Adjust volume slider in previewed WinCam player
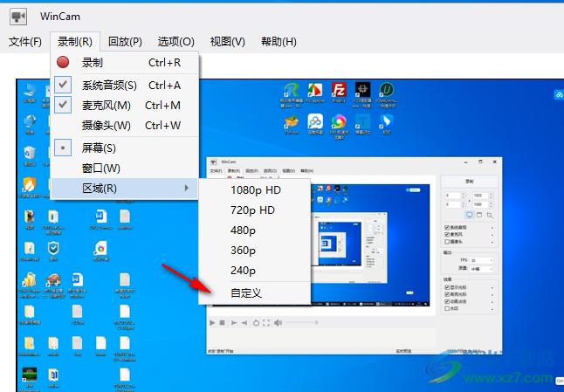 (x=301, y=322)
